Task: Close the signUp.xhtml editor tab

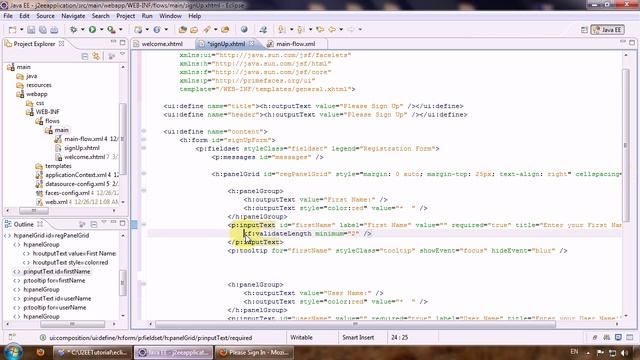Action: point(251,43)
